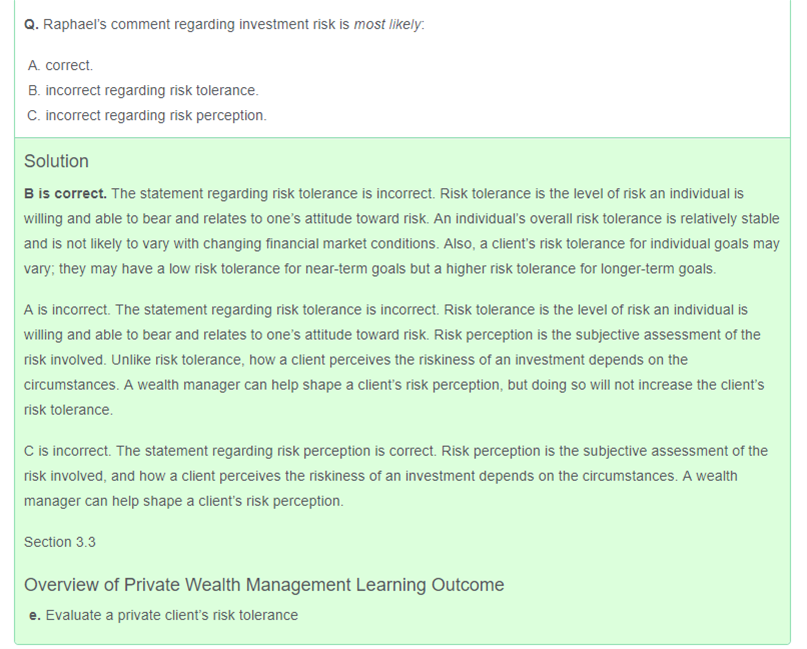Open the "Section 3.3" reference

pos(60,542)
